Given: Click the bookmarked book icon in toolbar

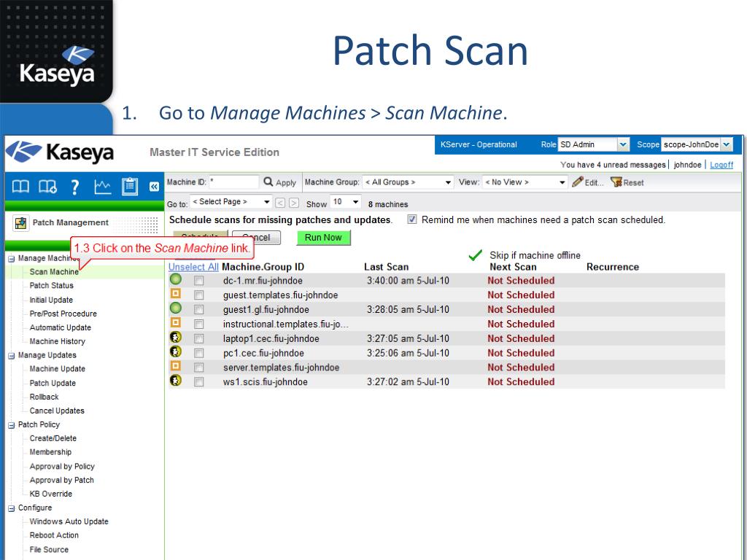Looking at the screenshot, I should click(x=47, y=187).
